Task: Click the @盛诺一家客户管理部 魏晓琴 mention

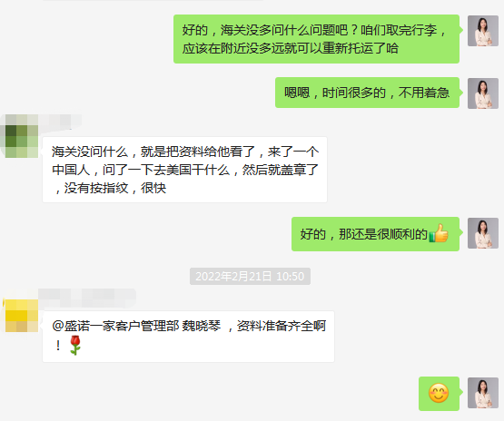Action: tap(136, 326)
